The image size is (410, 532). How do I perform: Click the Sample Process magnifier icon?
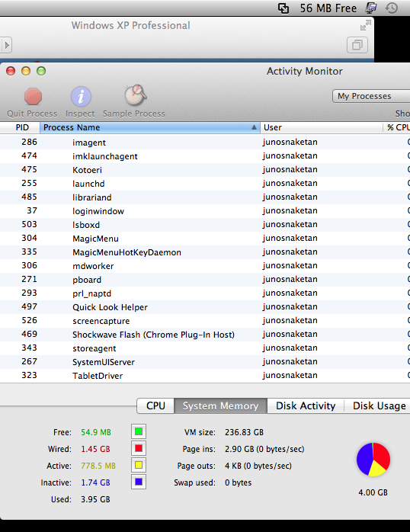click(x=136, y=95)
